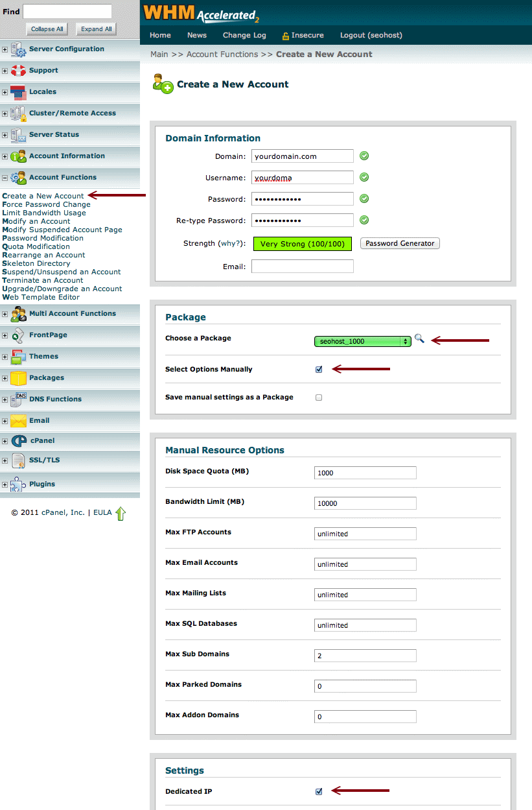Click the Domain input field
The width and height of the screenshot is (532, 810).
pos(303,156)
